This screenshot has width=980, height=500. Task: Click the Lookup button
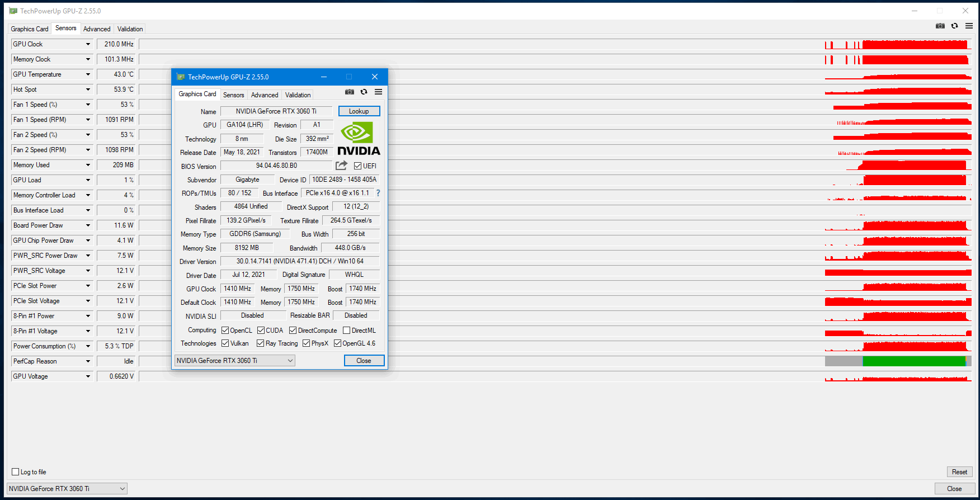[x=359, y=111]
